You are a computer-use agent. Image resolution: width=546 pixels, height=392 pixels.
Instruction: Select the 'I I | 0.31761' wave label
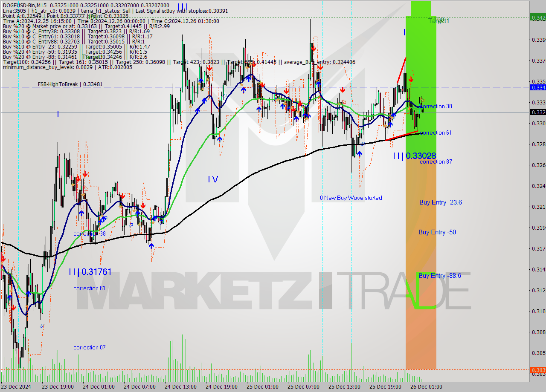click(90, 272)
